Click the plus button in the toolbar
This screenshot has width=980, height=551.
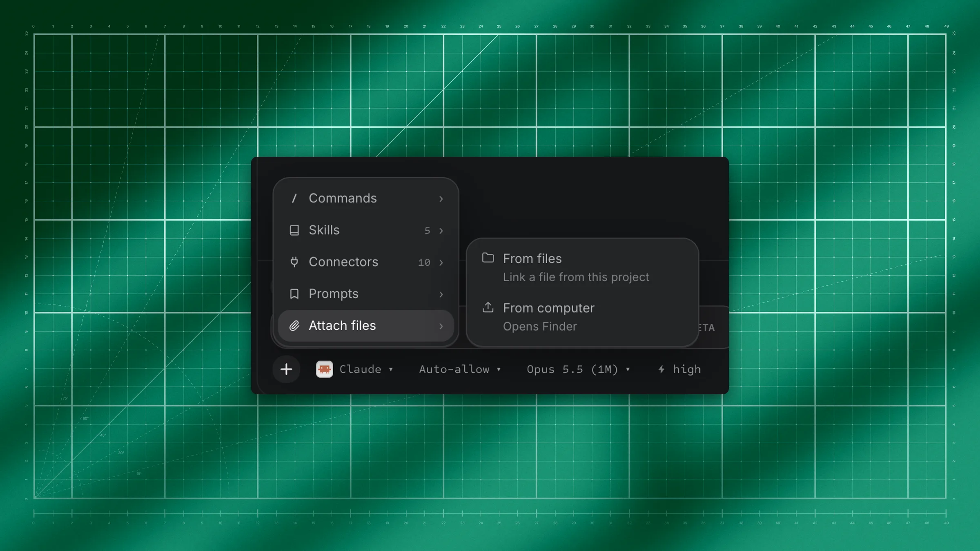[x=286, y=369]
